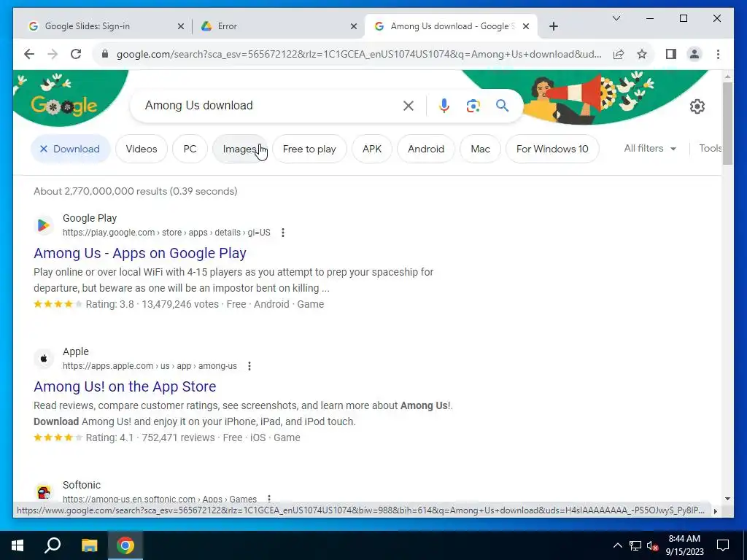Bookmark this page with the star icon
The height and width of the screenshot is (560, 747).
click(x=642, y=54)
